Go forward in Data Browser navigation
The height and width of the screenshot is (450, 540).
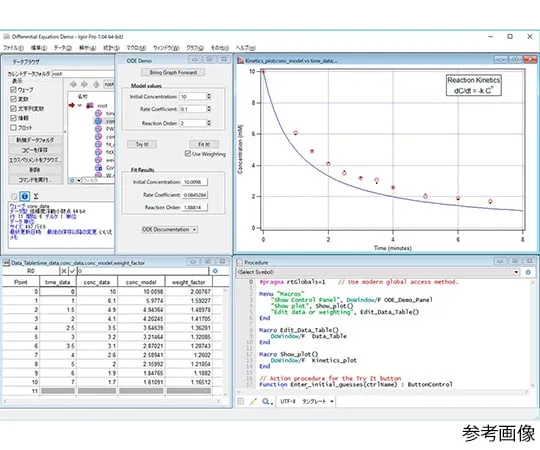tap(84, 84)
